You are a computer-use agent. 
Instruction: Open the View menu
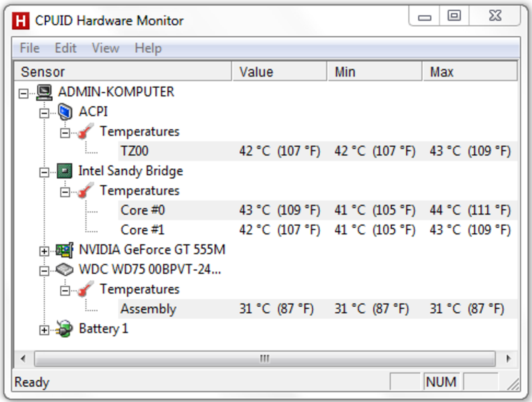coord(106,48)
